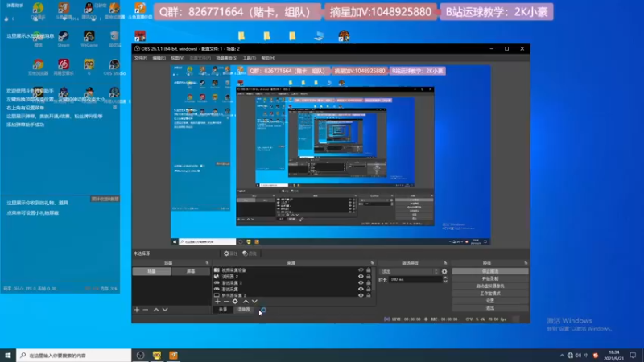Open the 视图(V) menu in OBS
644x362 pixels.
point(177,58)
